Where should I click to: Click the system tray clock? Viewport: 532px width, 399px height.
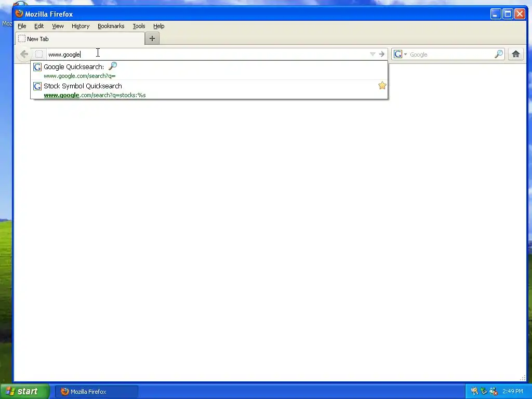tap(513, 392)
